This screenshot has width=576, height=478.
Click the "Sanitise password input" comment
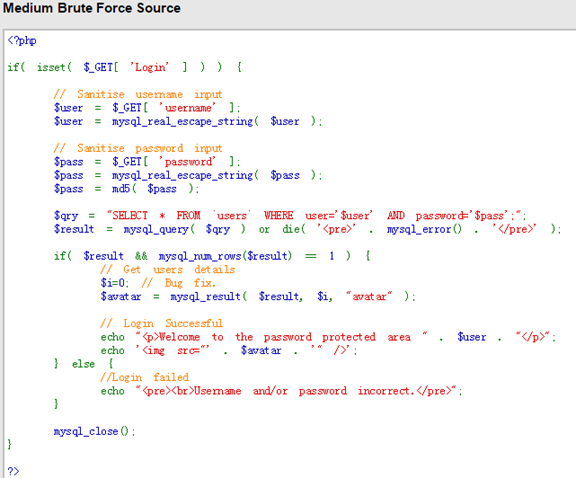pyautogui.click(x=138, y=148)
